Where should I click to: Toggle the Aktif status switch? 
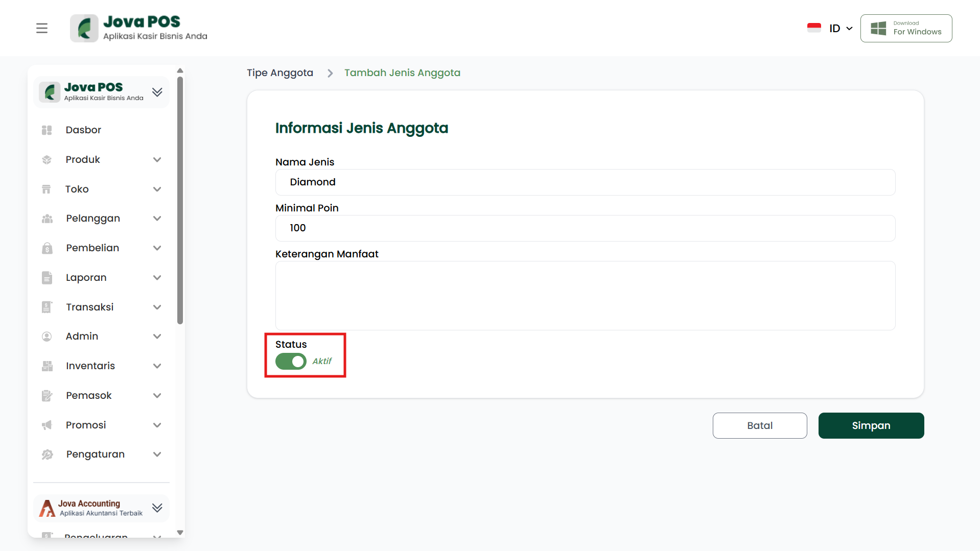[291, 362]
